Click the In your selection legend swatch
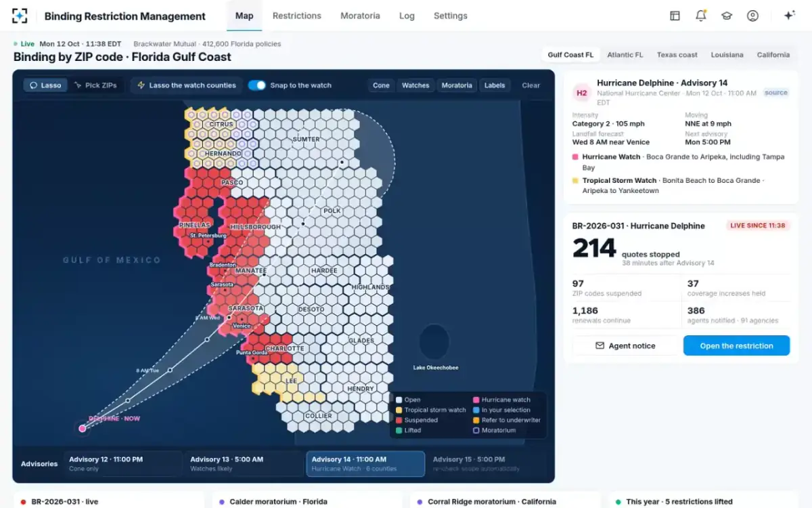The width and height of the screenshot is (812, 508). point(476,410)
